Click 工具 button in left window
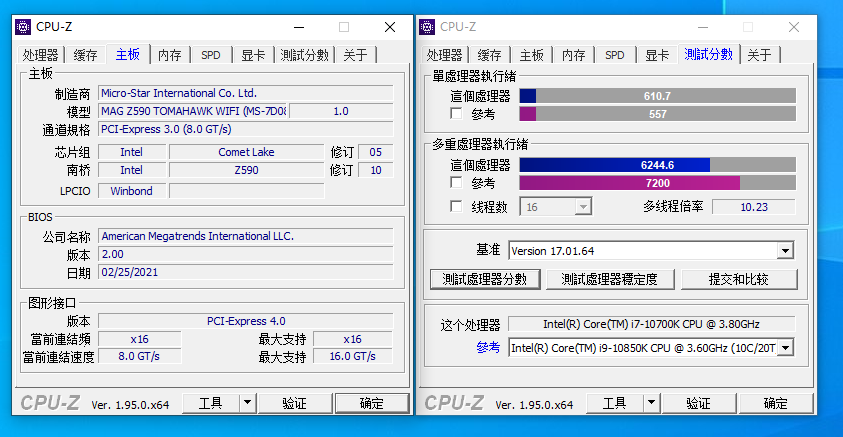843x437 pixels. point(211,403)
